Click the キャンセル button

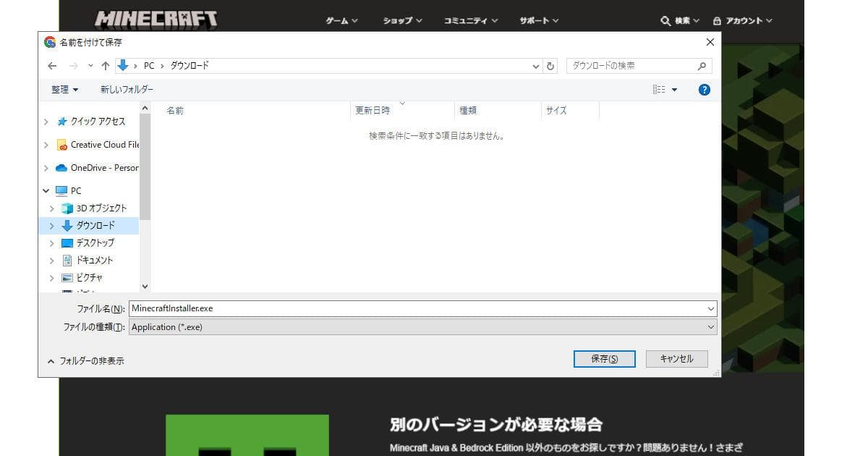[677, 359]
